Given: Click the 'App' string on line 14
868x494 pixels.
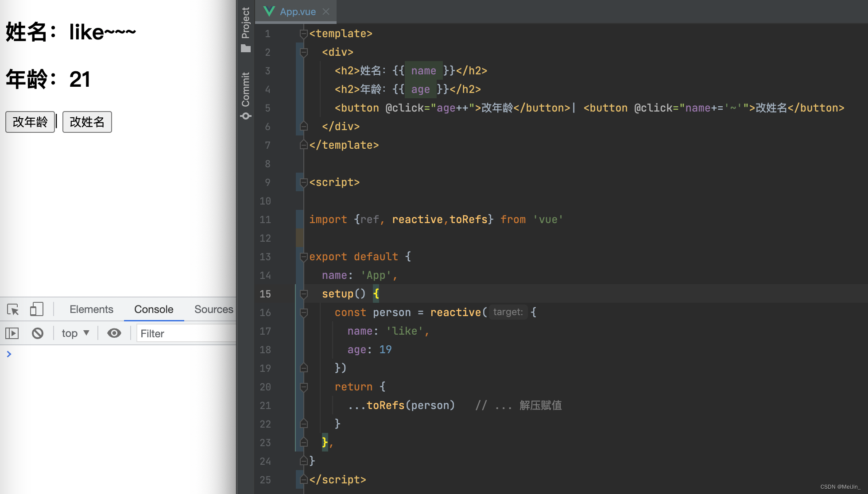Looking at the screenshot, I should 376,275.
